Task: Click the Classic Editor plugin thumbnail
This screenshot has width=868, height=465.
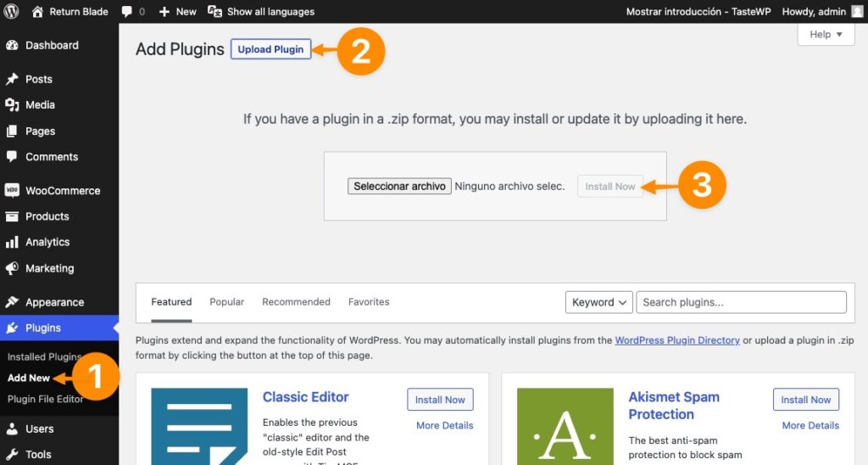Action: [199, 426]
